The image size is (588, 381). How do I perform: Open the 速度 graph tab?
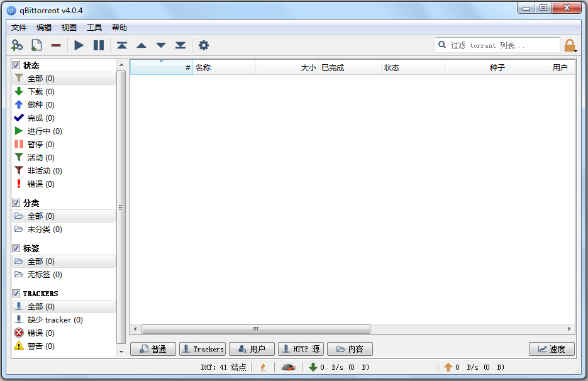click(x=552, y=349)
